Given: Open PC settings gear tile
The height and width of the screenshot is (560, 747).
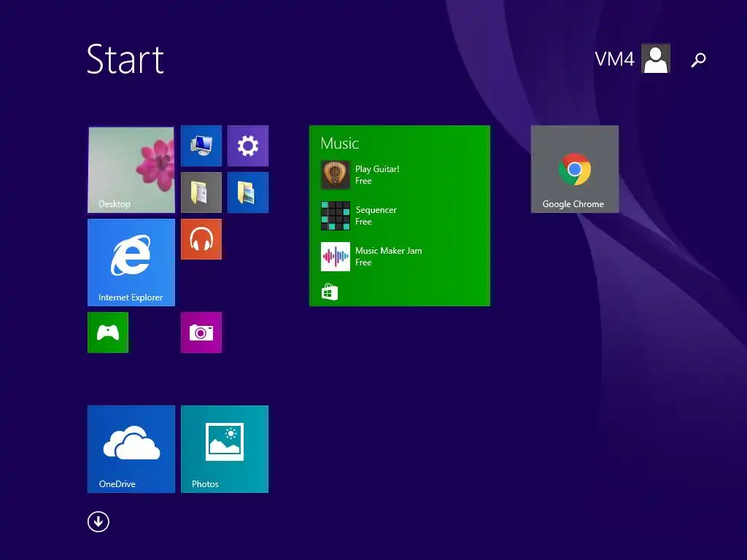Looking at the screenshot, I should 248,146.
